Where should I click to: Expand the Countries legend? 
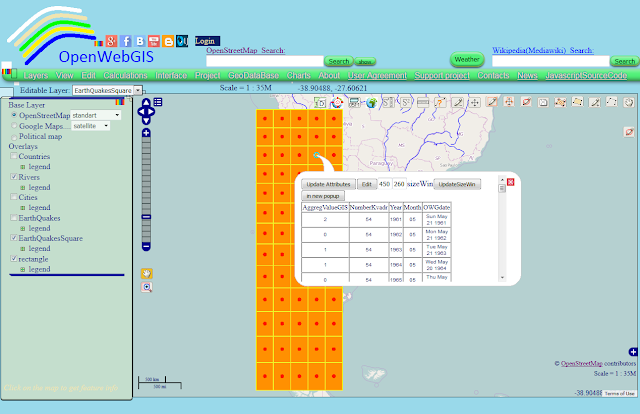tap(23, 167)
